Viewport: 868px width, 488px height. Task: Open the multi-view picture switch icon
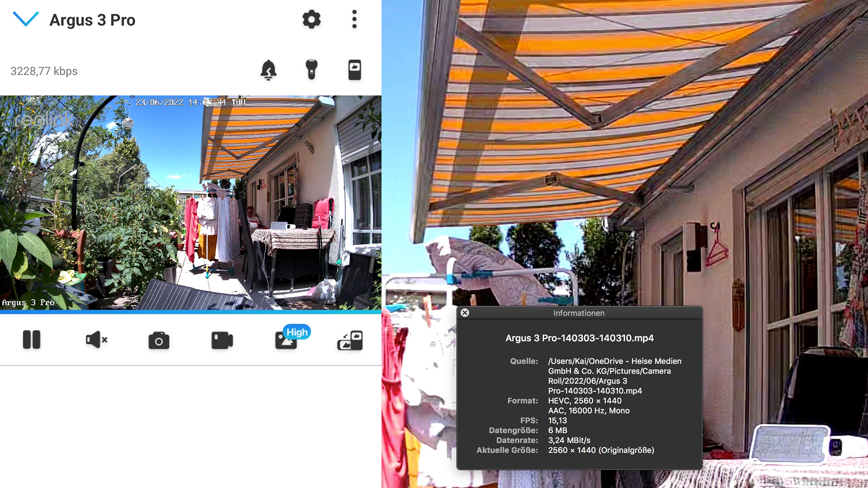(x=350, y=341)
